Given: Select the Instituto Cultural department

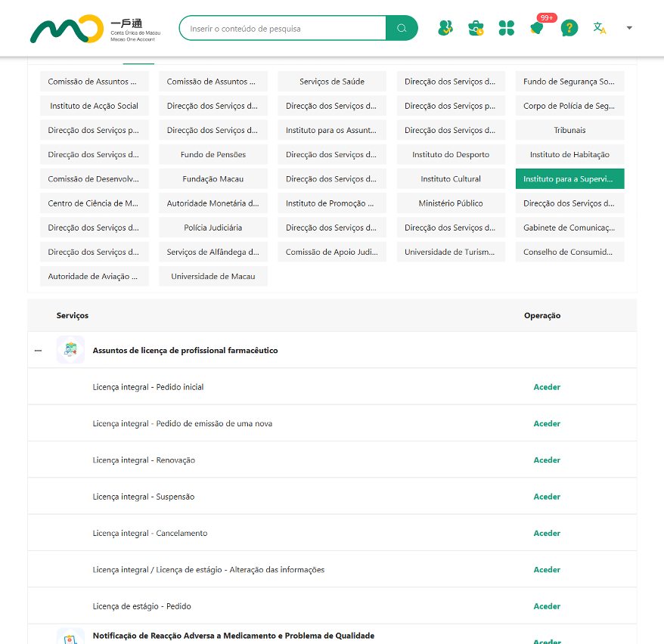Looking at the screenshot, I should click(x=451, y=179).
